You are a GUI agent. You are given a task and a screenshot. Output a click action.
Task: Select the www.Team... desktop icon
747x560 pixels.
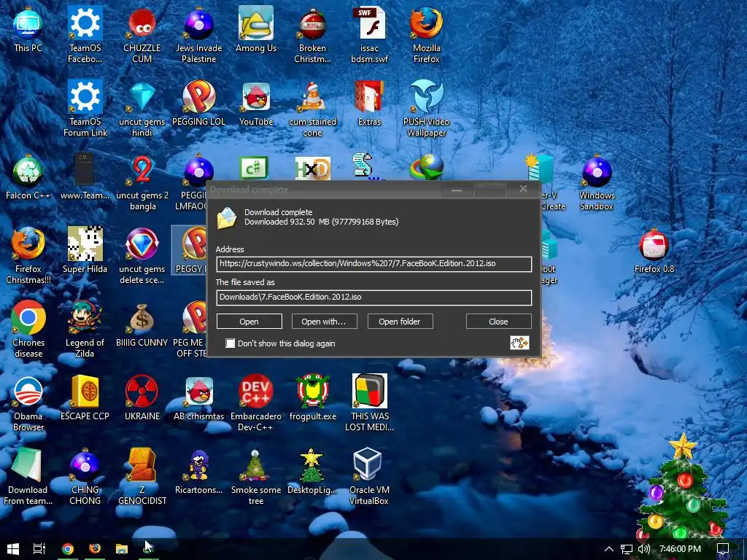85,177
